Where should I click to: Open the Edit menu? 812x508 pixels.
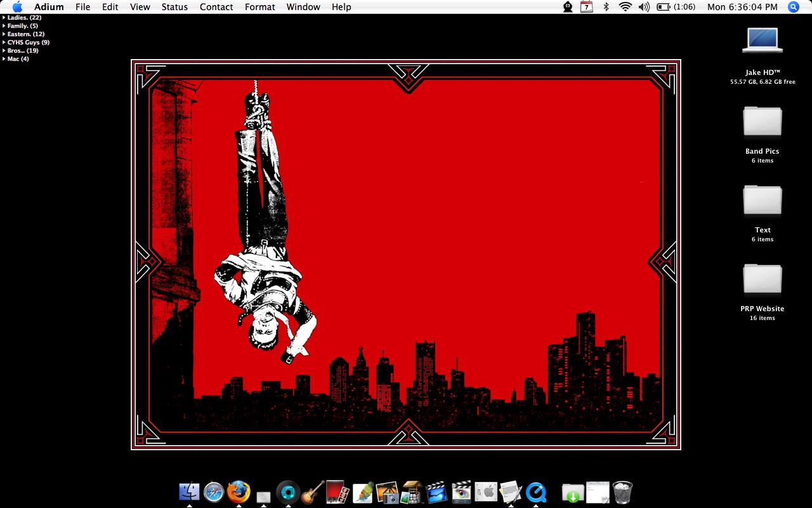[x=110, y=7]
